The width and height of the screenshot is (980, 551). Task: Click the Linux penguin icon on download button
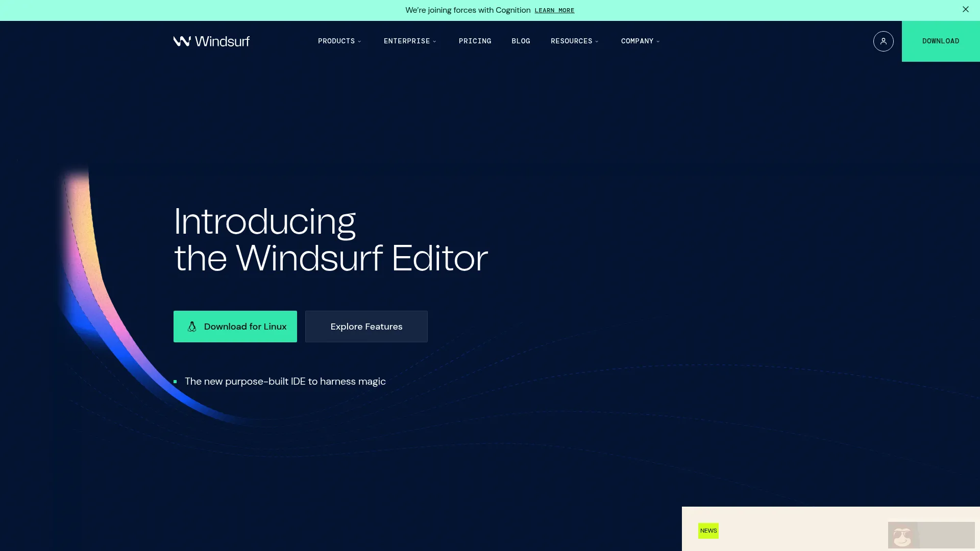[x=192, y=327]
